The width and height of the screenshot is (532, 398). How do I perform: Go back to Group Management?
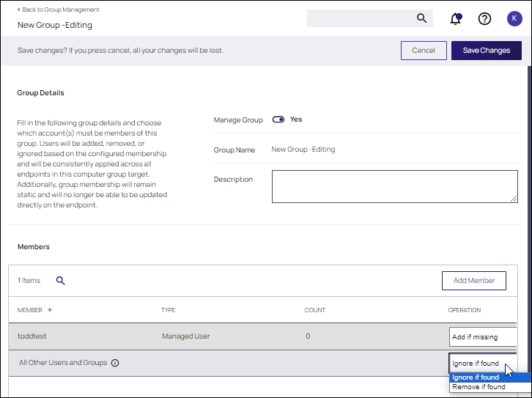(x=59, y=10)
